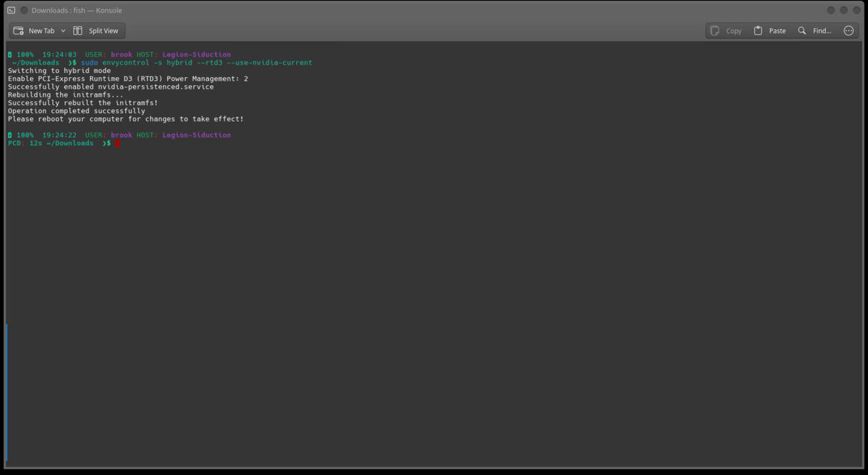Open a New Tab in Konsole

click(34, 31)
